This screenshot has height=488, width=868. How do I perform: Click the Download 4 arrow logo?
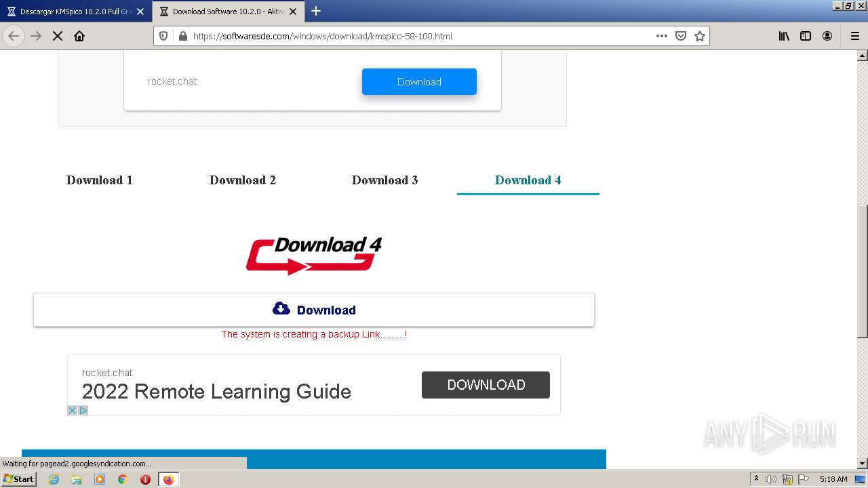[314, 256]
